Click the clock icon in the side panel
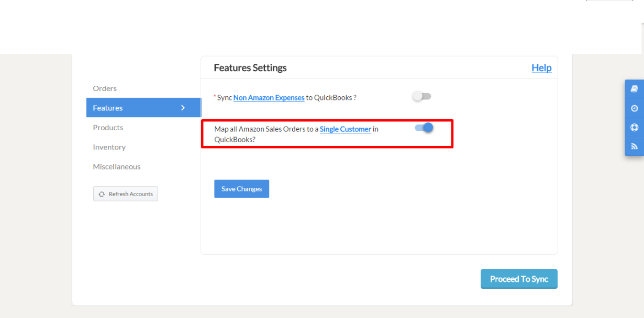644x318 pixels. tap(634, 108)
